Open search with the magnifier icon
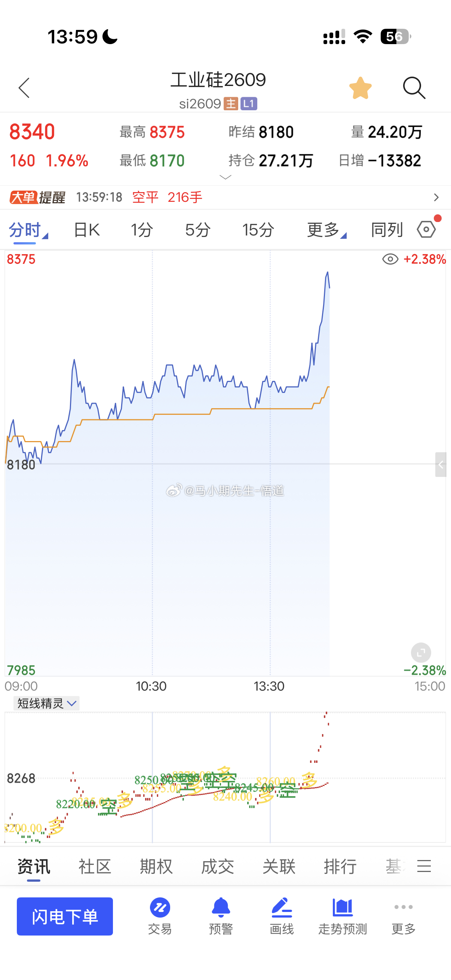This screenshot has width=451, height=980. pyautogui.click(x=414, y=88)
